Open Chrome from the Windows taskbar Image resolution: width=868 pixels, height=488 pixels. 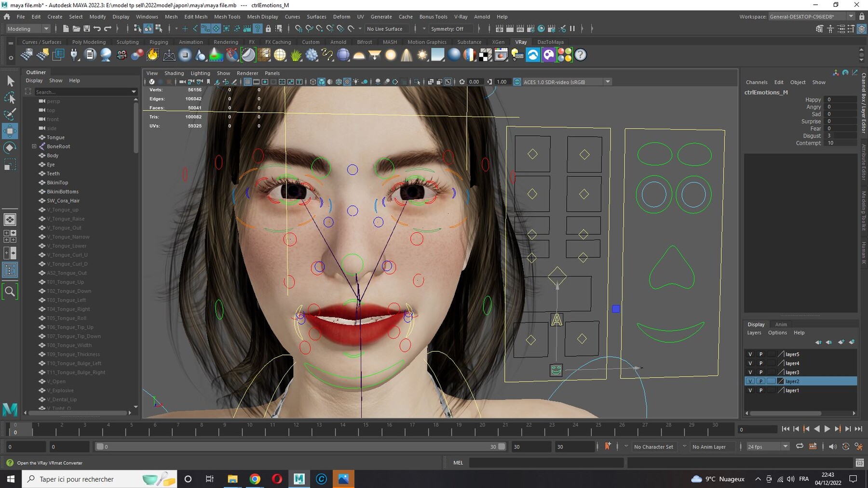coord(255,479)
